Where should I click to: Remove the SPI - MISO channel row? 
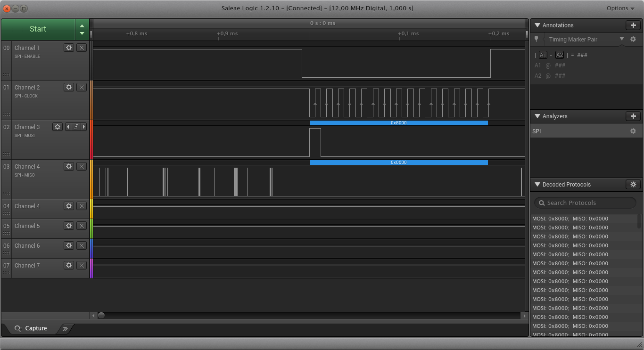[82, 166]
